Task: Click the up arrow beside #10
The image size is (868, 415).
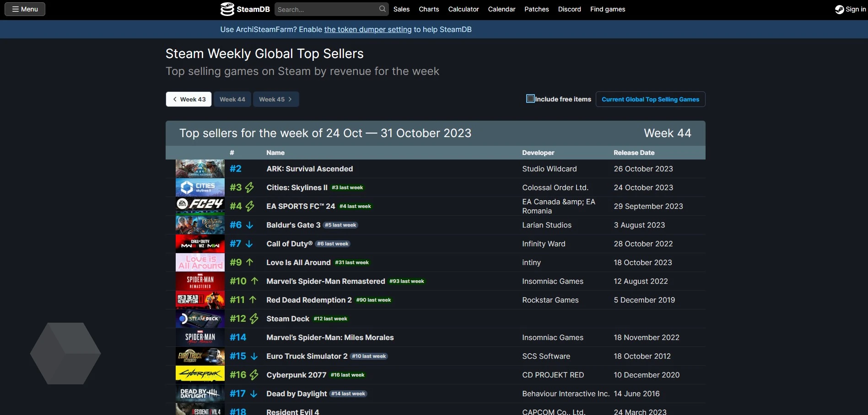Action: point(254,281)
